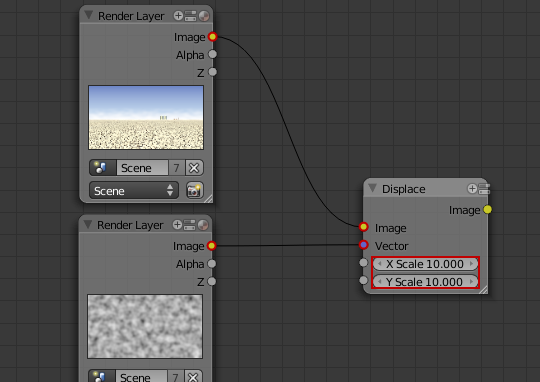The height and width of the screenshot is (382, 540).
Task: Click Z output socket of sky Render Layer
Action: tap(212, 72)
